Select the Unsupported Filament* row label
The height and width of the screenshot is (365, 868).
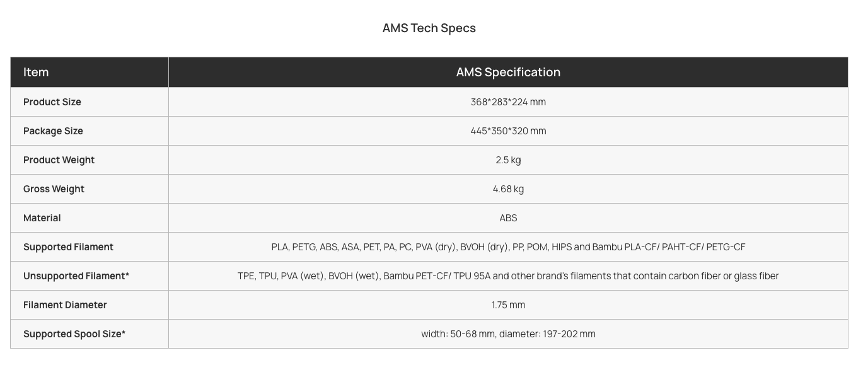(x=76, y=275)
